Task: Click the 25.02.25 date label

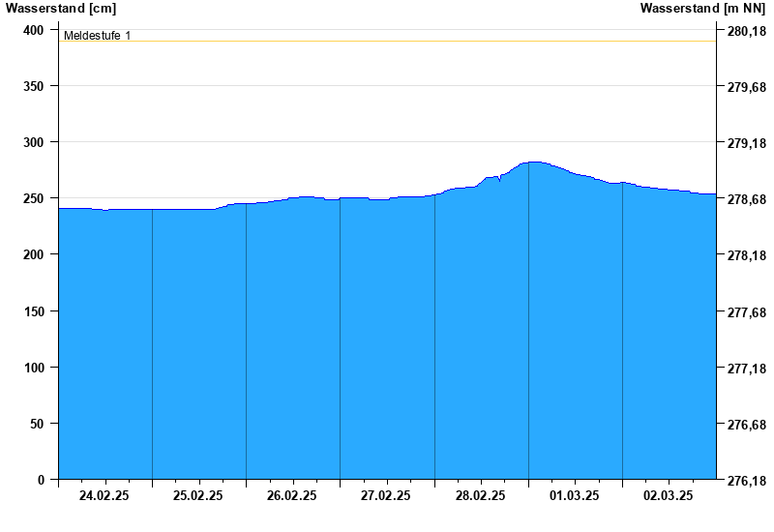Action: [198, 495]
